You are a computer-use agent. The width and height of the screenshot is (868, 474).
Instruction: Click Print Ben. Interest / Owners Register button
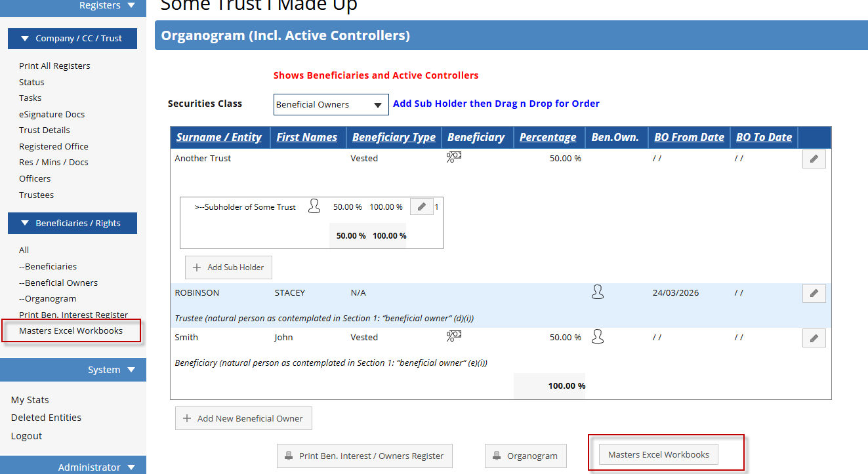(365, 456)
